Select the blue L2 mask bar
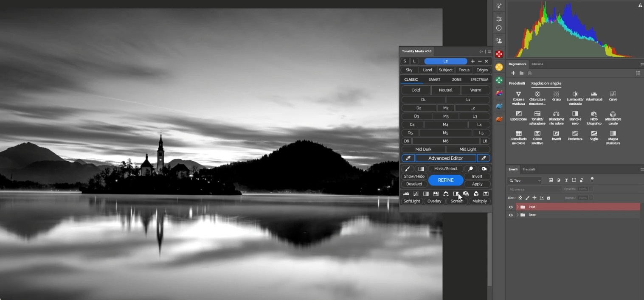Viewport: 644px width, 300px height. (445, 61)
